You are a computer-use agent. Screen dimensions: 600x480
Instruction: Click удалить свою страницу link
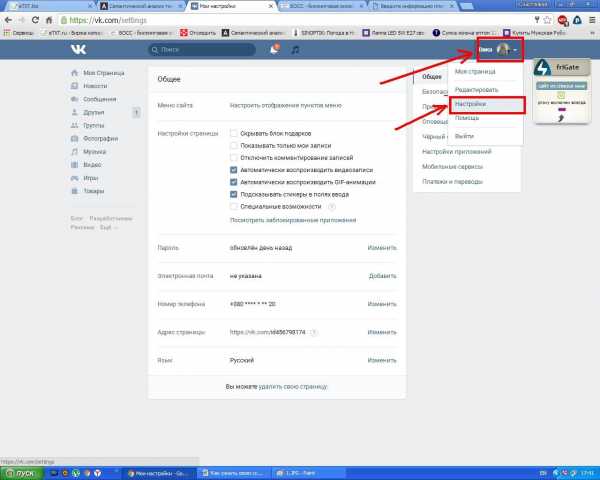click(293, 387)
